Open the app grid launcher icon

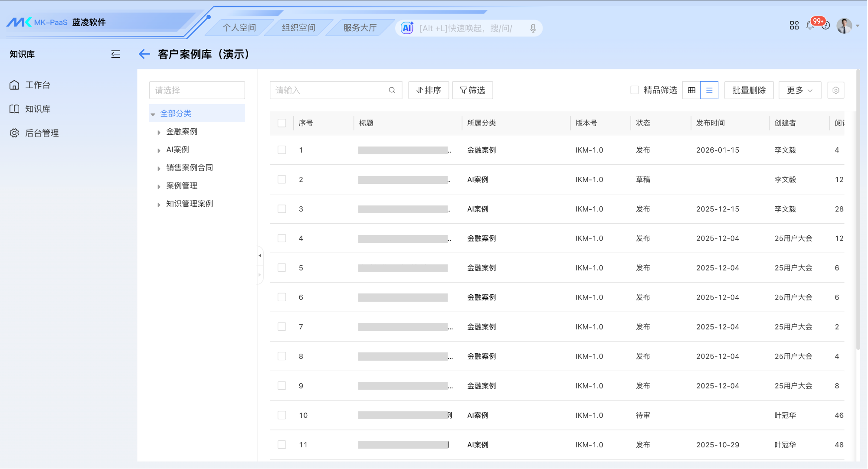click(x=794, y=26)
